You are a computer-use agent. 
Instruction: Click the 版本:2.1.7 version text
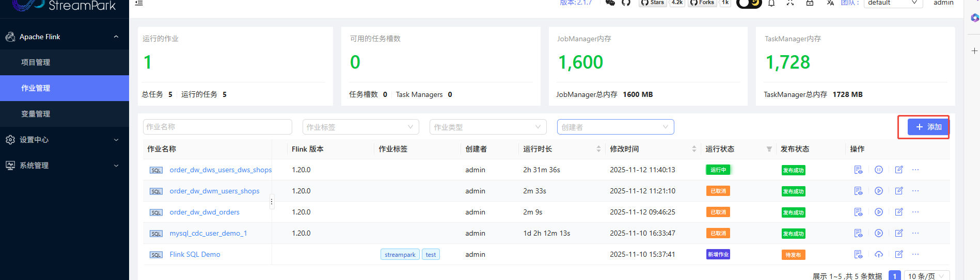click(x=576, y=3)
